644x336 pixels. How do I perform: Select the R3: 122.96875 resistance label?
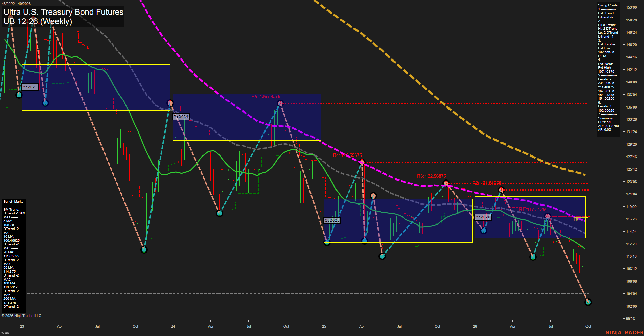click(432, 176)
